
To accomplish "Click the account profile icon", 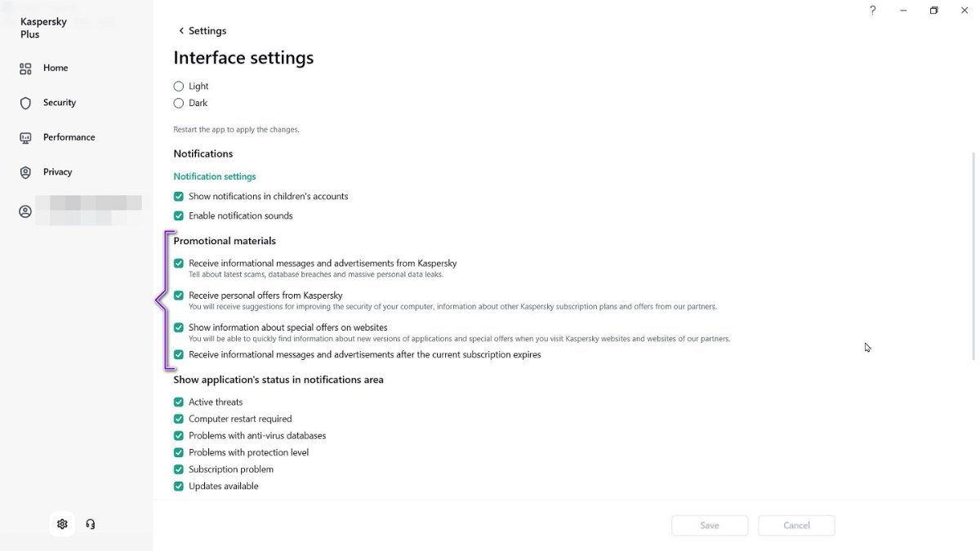I will tap(25, 211).
